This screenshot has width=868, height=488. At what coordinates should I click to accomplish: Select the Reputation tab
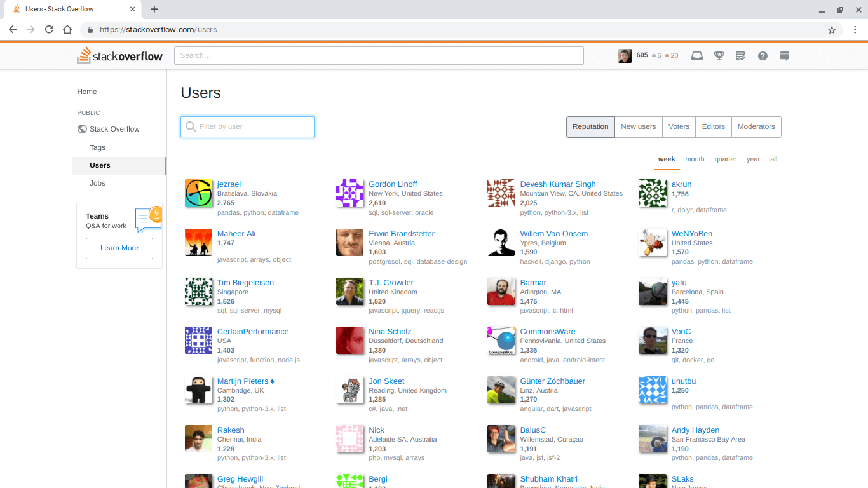coord(590,126)
